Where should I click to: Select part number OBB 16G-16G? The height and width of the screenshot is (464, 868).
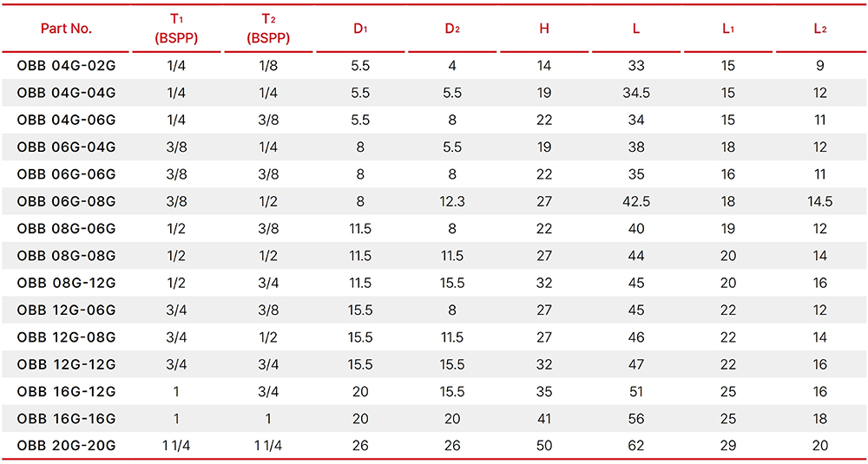coord(66,419)
